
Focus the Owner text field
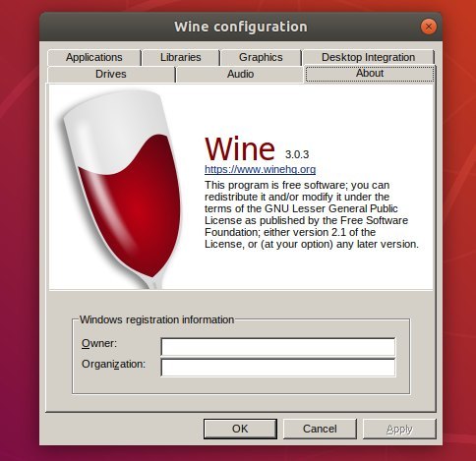pyautogui.click(x=278, y=347)
